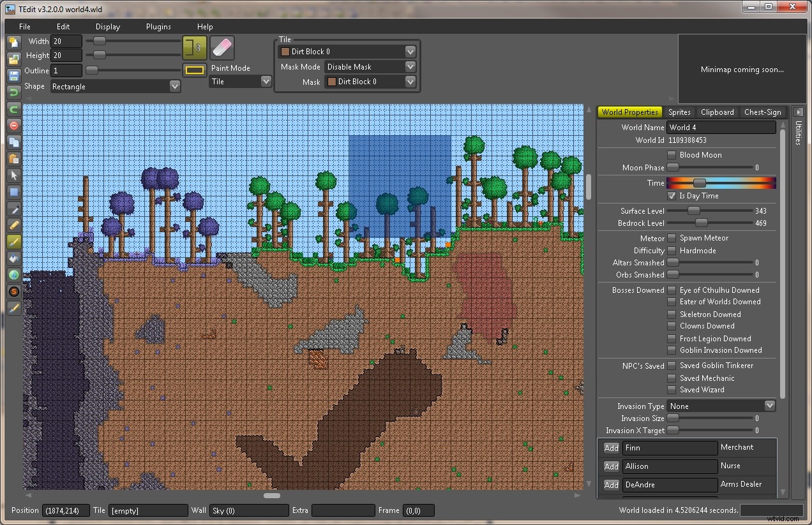Activate the Brush tool
This screenshot has width=812, height=525.
click(x=13, y=242)
